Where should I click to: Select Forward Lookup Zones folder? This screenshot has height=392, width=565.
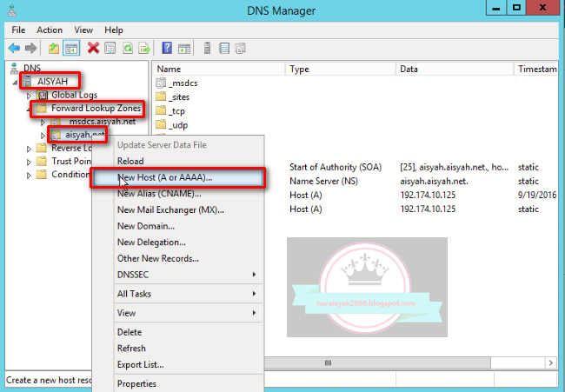tap(96, 108)
